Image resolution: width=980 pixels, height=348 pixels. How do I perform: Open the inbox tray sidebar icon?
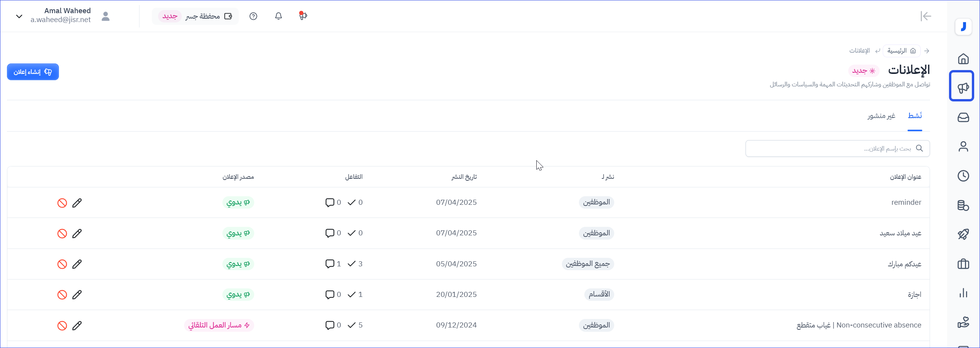tap(963, 117)
